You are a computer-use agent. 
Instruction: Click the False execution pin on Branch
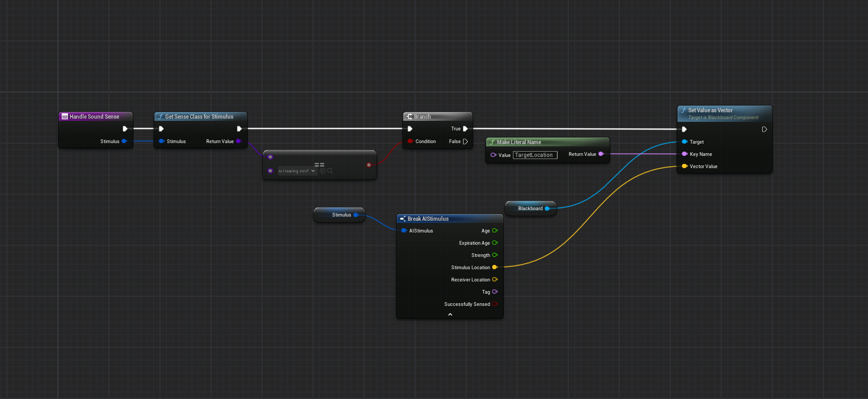pos(465,142)
